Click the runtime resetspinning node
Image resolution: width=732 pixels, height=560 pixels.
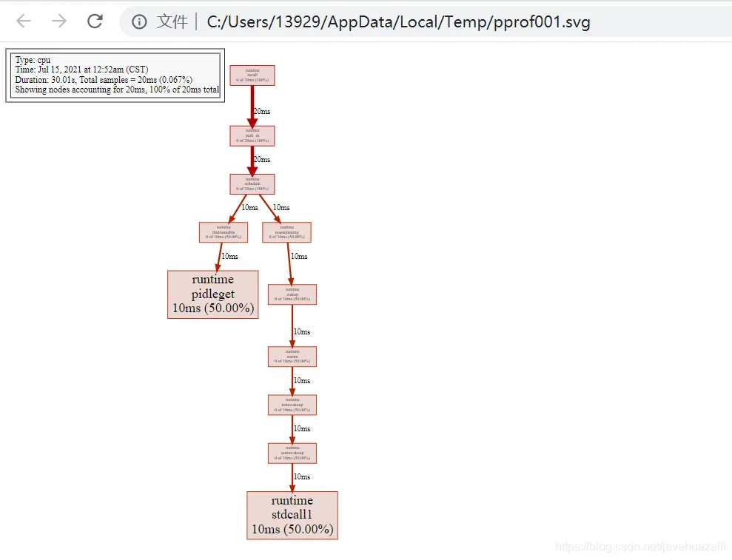(286, 232)
